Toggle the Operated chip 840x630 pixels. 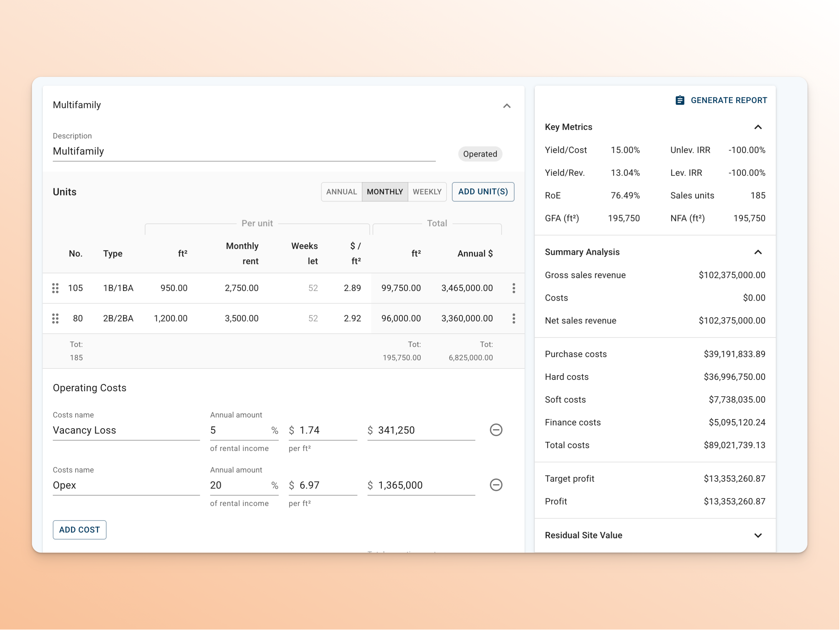480,154
